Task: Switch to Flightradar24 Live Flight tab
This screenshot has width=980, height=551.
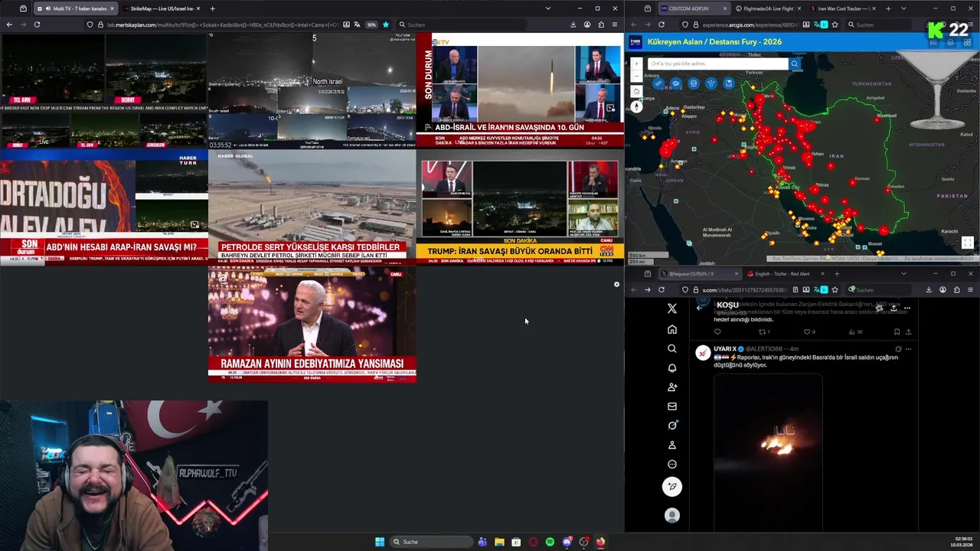Action: coord(767,8)
